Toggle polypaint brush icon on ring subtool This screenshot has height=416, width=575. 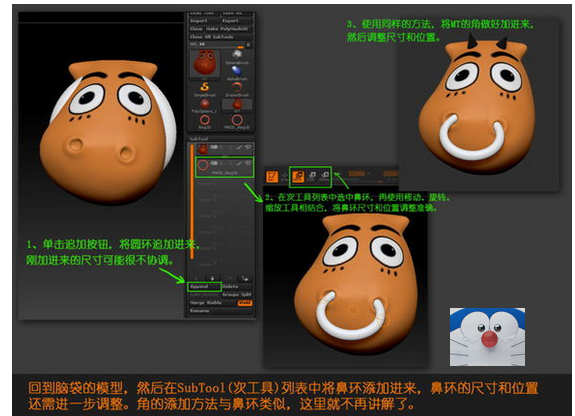pyautogui.click(x=239, y=163)
